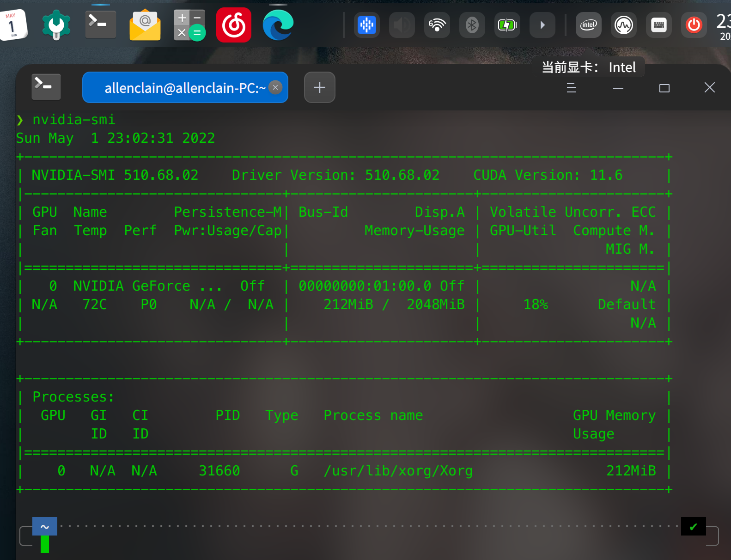Screen dimensions: 731x560
Task: Open the mail client icon
Action: [145, 25]
